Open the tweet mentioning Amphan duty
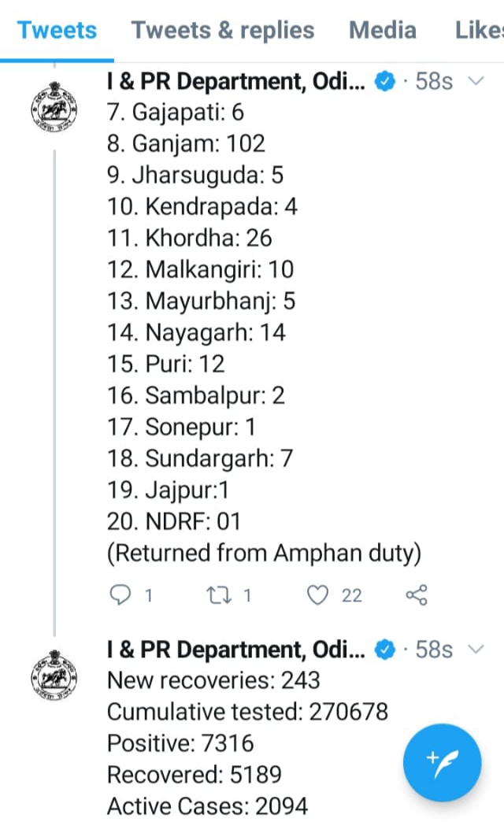Screen dimensions: 504x822 pos(264,554)
